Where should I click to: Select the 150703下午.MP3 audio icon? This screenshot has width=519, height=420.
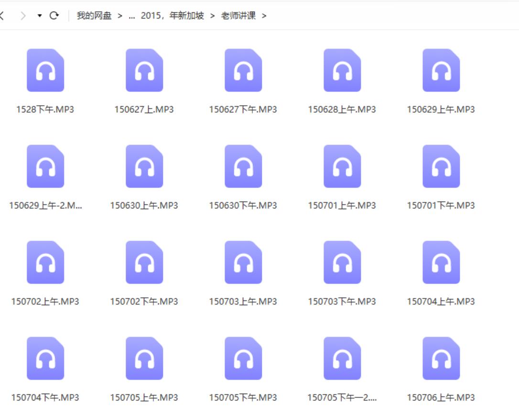click(x=342, y=262)
